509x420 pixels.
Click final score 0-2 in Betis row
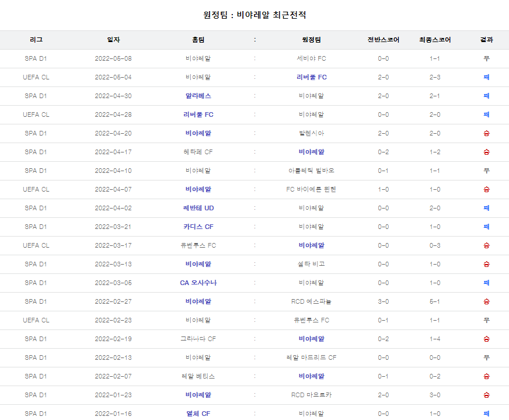[435, 376]
